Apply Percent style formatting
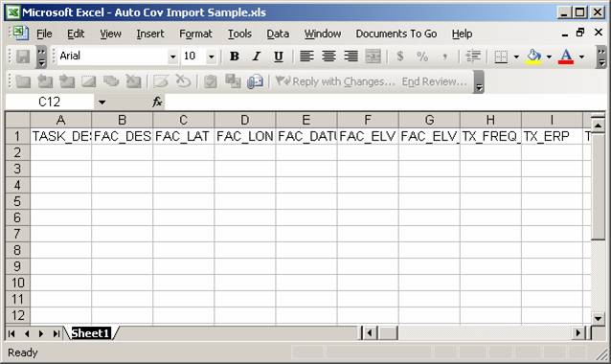Image resolution: width=611 pixels, height=364 pixels. tap(422, 57)
